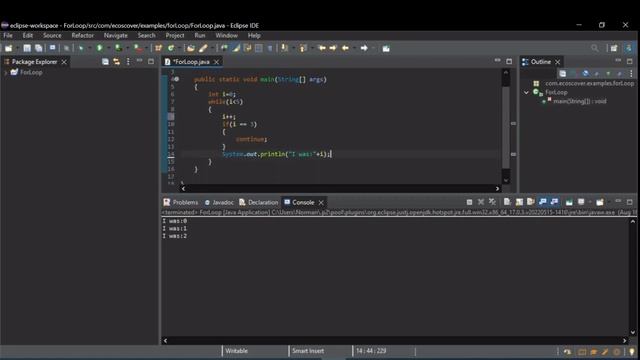Open a new console view from the Console toolbar
The height and width of the screenshot is (360, 640).
coord(600,202)
